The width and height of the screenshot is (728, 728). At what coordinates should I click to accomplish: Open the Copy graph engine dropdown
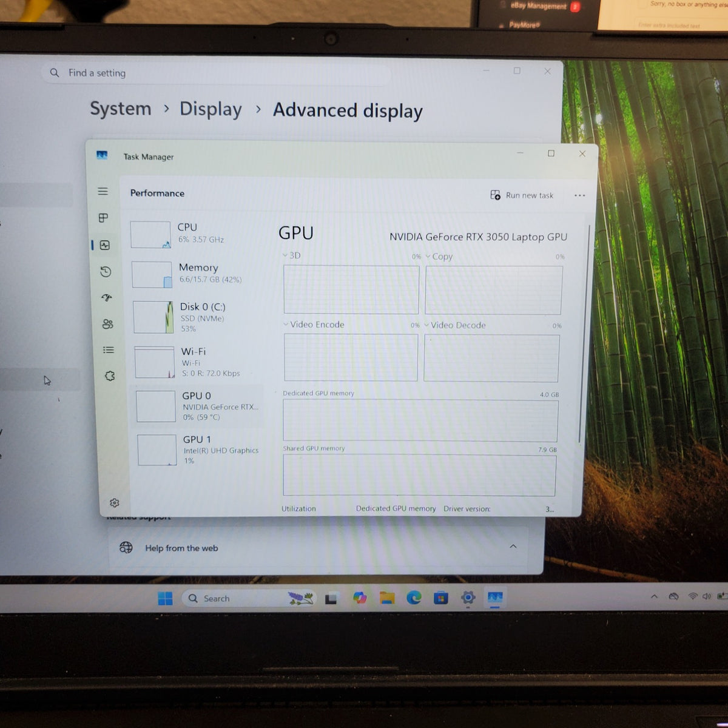(439, 257)
